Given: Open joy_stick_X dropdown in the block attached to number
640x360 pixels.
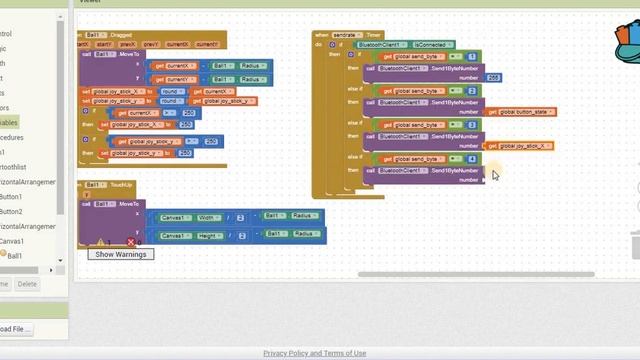Looking at the screenshot, I should 524,146.
